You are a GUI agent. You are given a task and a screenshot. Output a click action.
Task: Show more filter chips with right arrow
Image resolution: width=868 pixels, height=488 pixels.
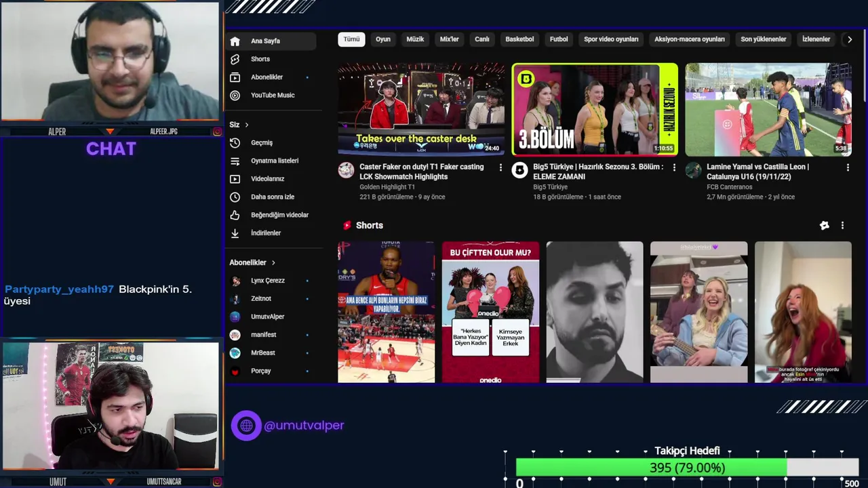[849, 39]
